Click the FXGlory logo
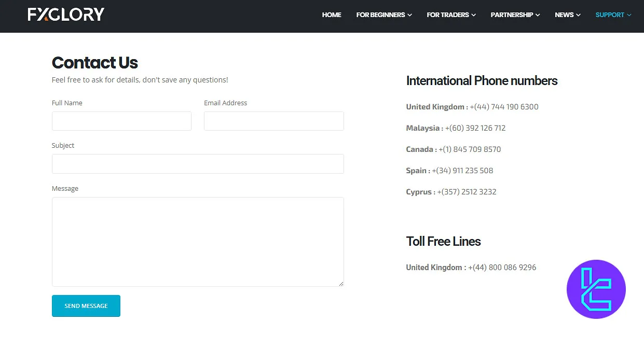 (66, 15)
